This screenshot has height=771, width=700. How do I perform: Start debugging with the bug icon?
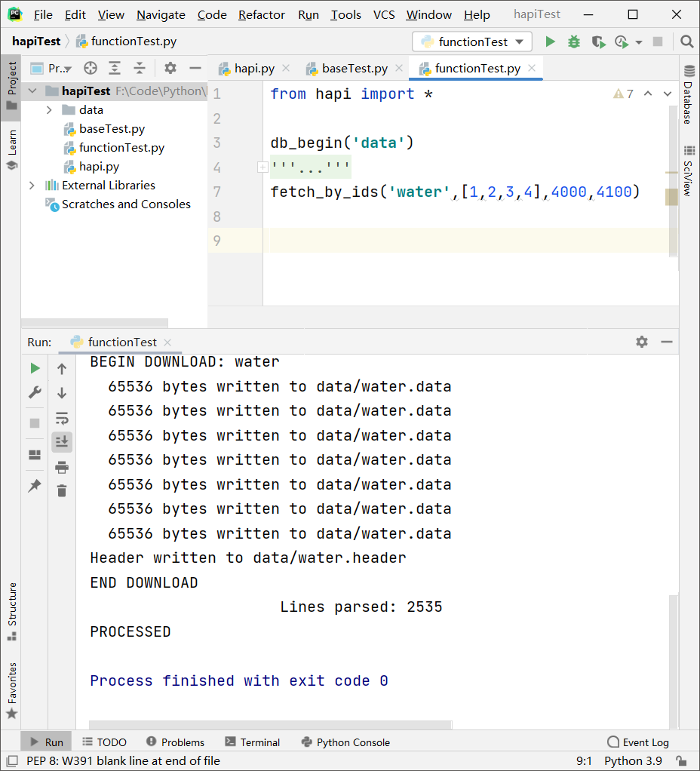[x=573, y=41]
